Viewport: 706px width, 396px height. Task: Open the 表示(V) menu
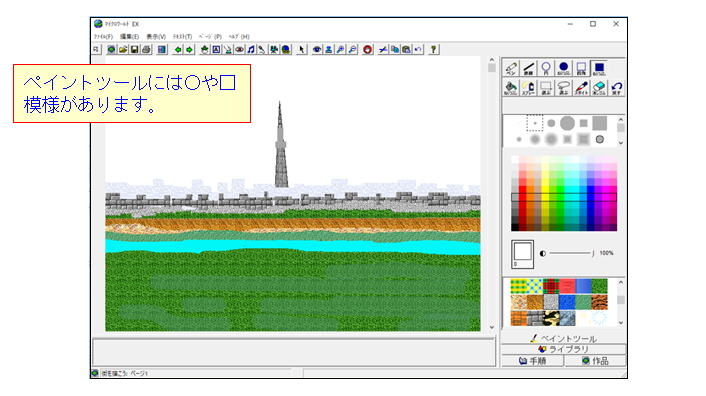pos(156,36)
